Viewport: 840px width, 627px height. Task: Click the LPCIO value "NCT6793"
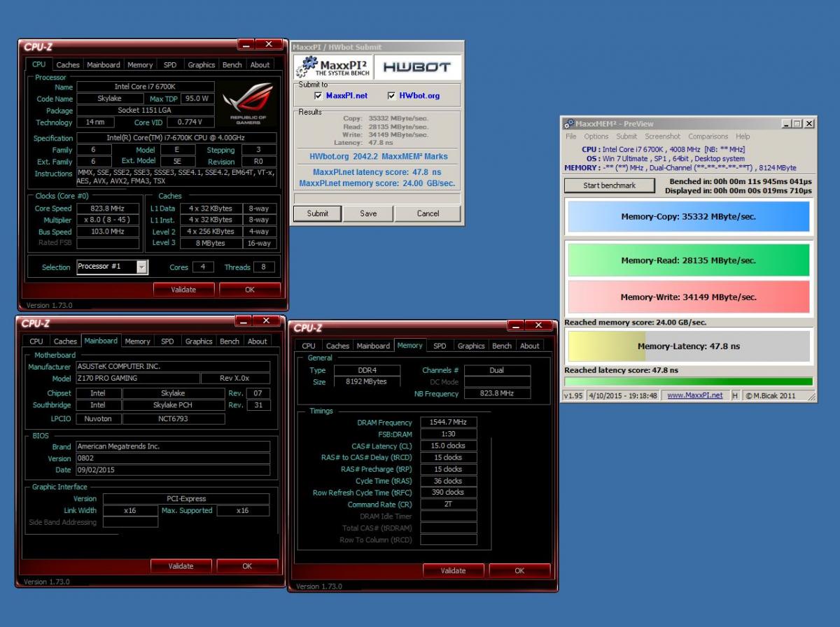tap(174, 418)
